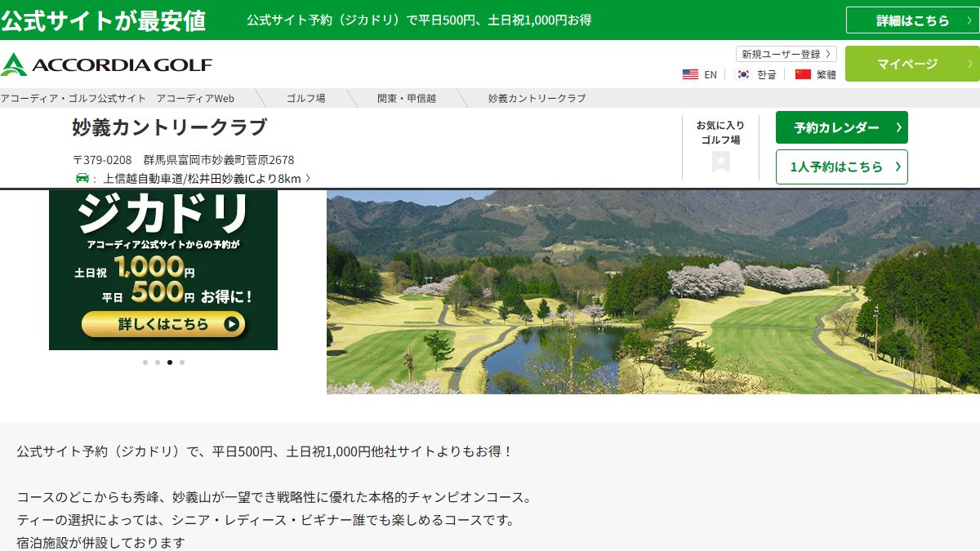Click the favorite star icon
The height and width of the screenshot is (551, 980).
(x=720, y=162)
